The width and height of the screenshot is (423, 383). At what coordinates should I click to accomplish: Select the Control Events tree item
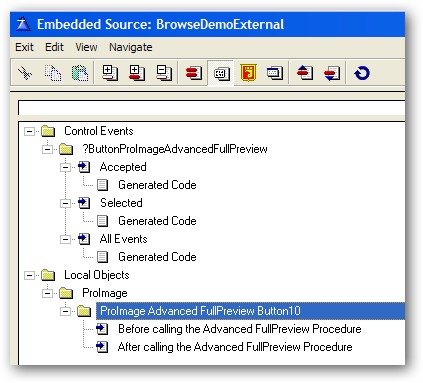[99, 131]
